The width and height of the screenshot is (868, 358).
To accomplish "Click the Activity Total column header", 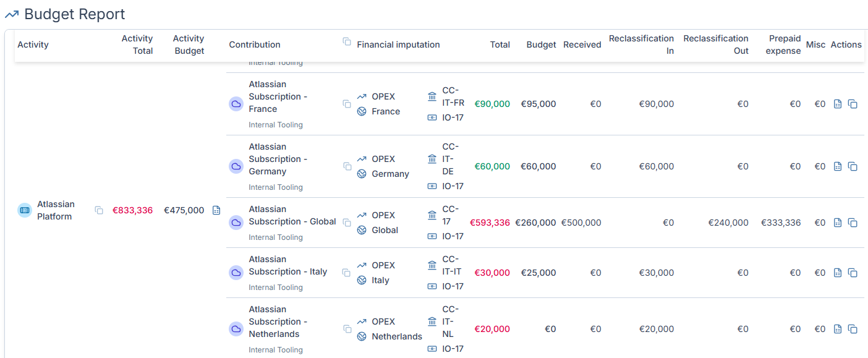I will [x=137, y=45].
